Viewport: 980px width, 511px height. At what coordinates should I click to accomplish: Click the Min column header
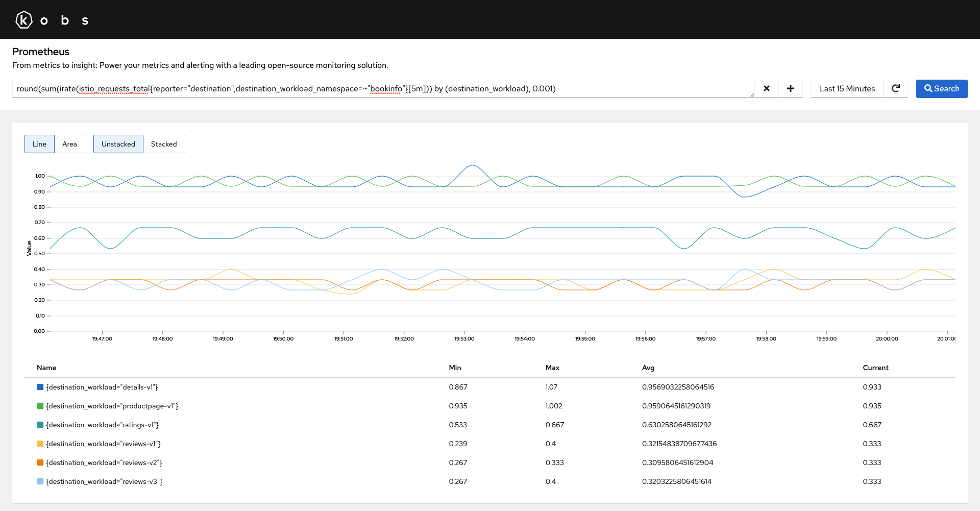455,368
